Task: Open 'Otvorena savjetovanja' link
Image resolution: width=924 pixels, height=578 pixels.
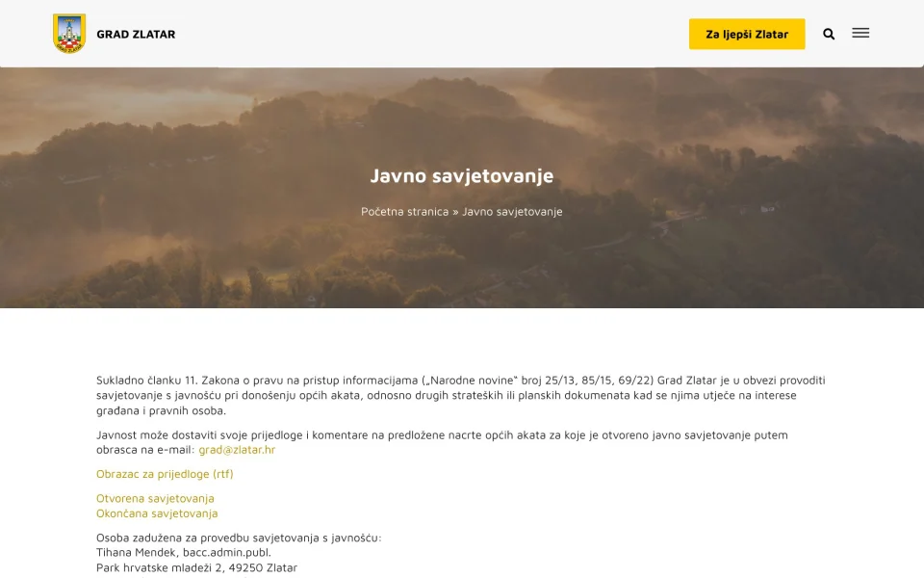Action: [x=155, y=498]
